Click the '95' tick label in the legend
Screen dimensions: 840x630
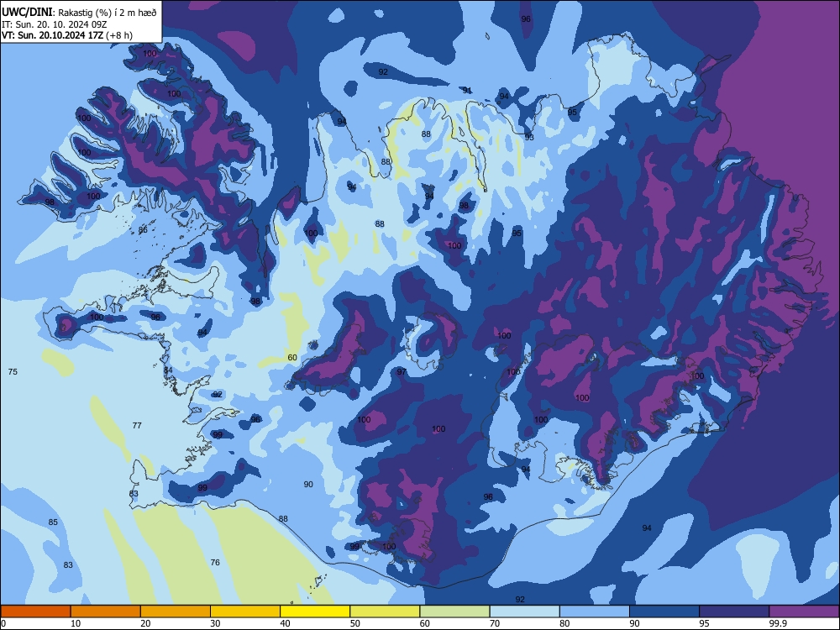[x=704, y=623]
